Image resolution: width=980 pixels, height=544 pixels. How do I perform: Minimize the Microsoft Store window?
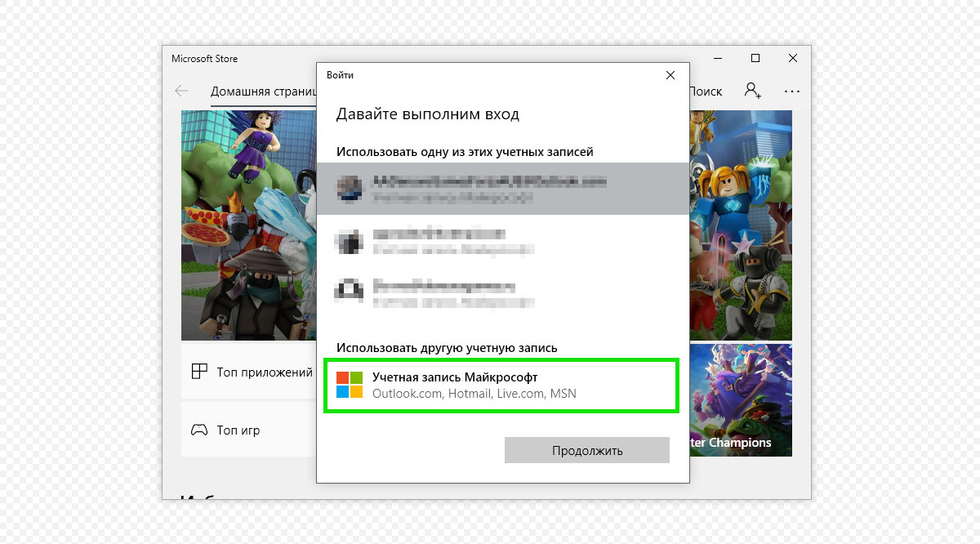[x=718, y=59]
